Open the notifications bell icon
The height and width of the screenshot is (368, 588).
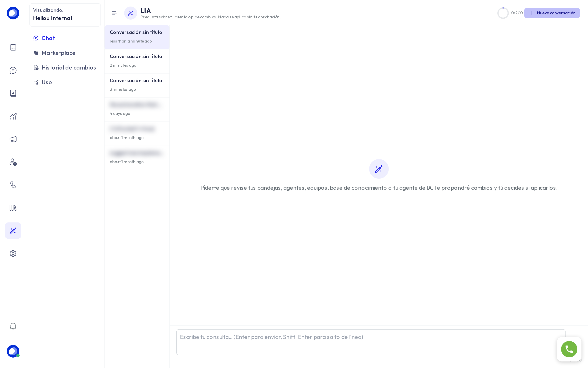[13, 326]
